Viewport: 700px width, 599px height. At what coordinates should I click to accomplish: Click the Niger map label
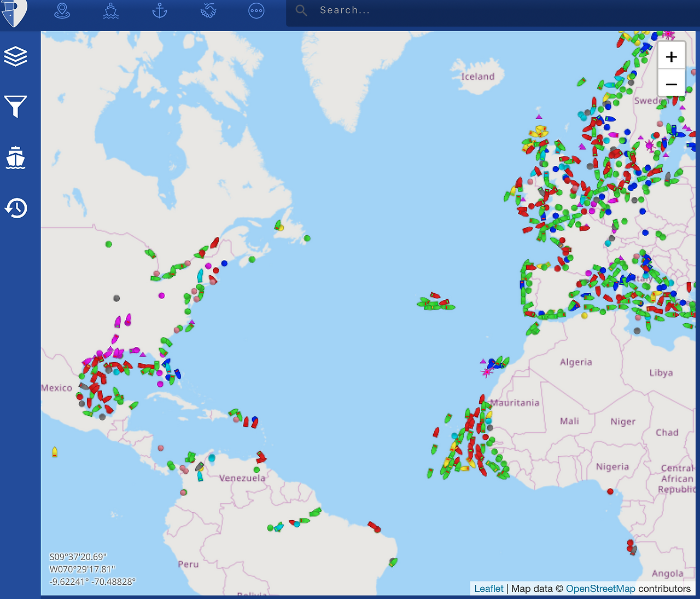pyautogui.click(x=623, y=422)
